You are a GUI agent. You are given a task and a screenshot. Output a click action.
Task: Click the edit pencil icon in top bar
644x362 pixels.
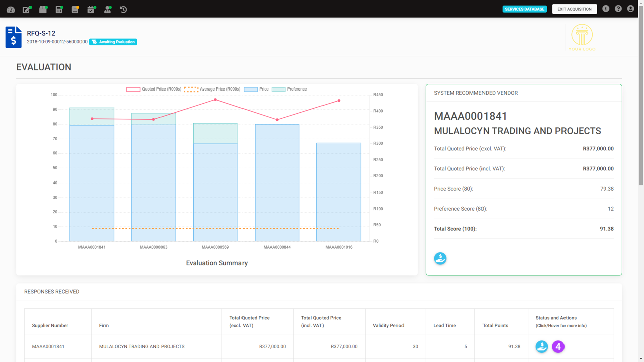pos(27,9)
